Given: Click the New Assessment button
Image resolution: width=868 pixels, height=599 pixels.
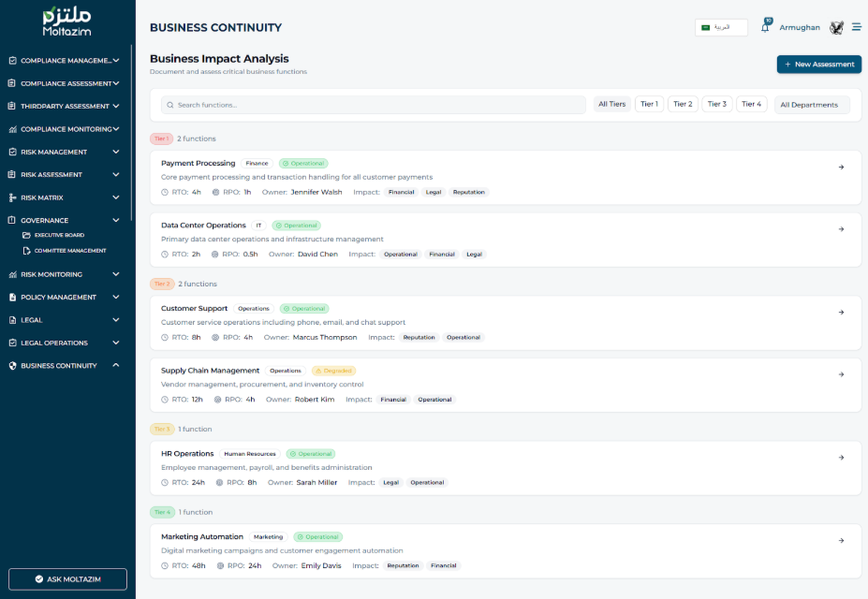Looking at the screenshot, I should tap(818, 65).
